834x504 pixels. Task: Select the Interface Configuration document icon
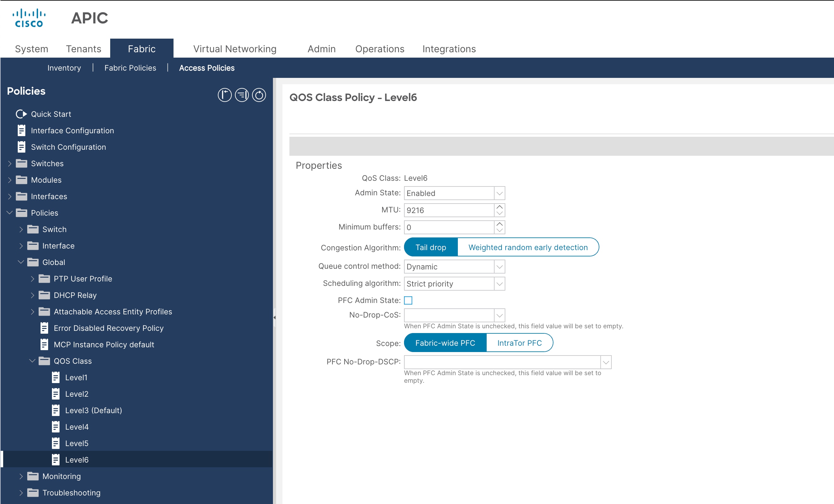(21, 130)
